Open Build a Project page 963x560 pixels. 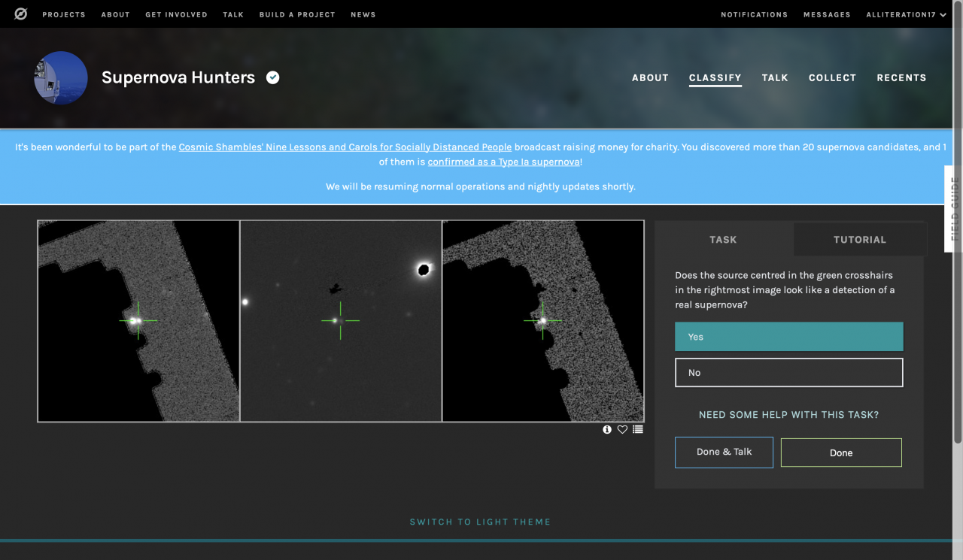297,14
